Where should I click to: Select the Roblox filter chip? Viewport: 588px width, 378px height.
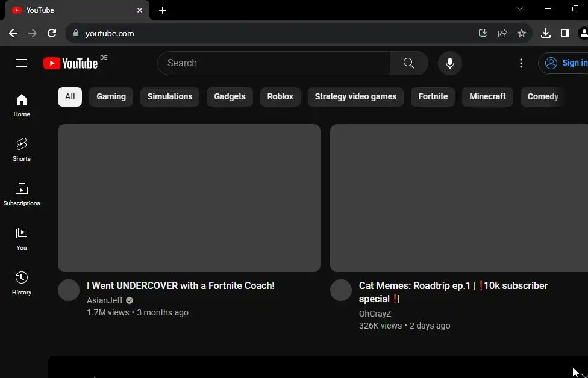(x=280, y=97)
